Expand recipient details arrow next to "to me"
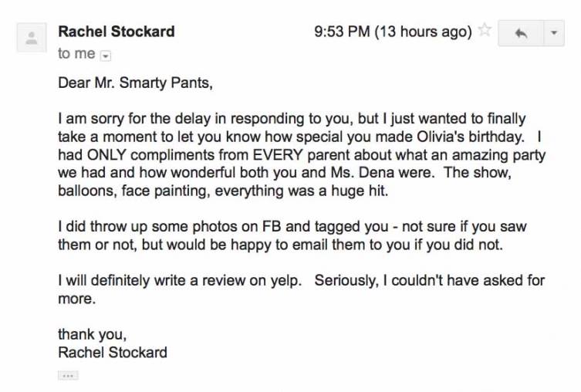The height and width of the screenshot is (392, 581). click(106, 55)
